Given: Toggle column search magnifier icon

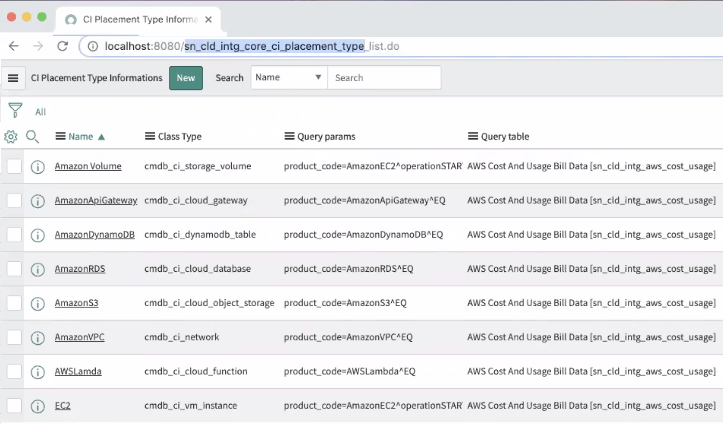Looking at the screenshot, I should click(x=32, y=136).
